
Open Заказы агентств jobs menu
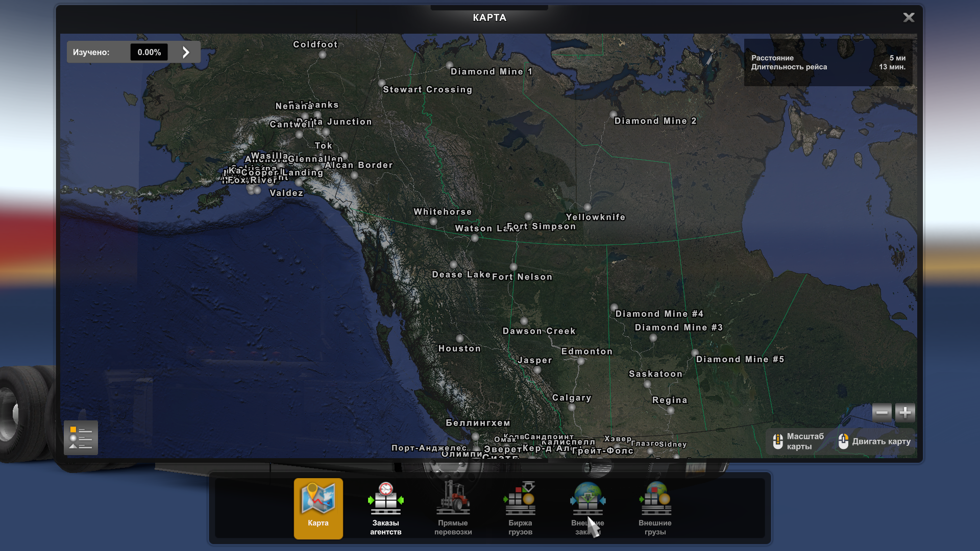(x=385, y=508)
